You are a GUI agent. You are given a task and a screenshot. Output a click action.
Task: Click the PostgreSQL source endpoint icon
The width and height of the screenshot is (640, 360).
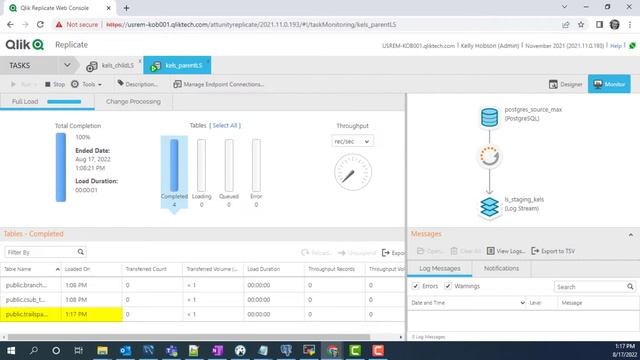pos(489,117)
